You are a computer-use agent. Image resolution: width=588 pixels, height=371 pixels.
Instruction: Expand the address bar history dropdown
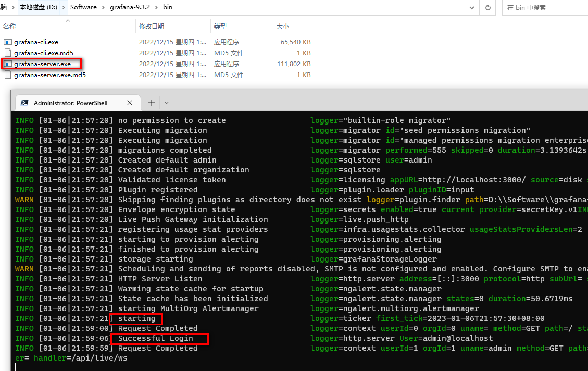coord(472,7)
